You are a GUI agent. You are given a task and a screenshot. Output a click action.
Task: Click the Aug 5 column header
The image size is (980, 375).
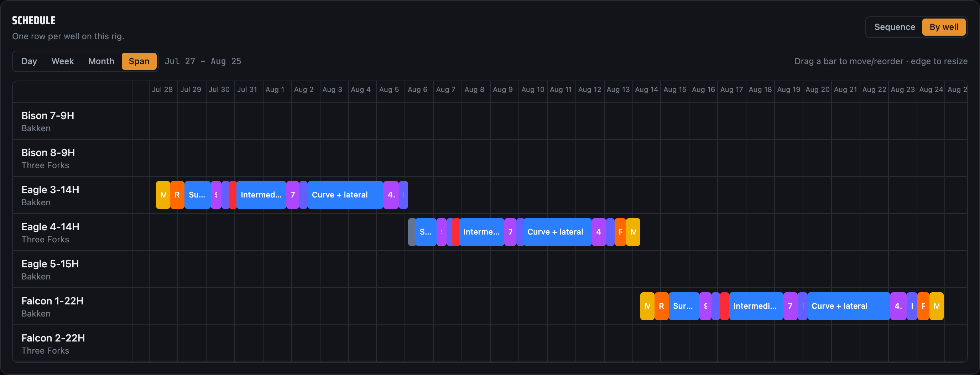coord(389,90)
